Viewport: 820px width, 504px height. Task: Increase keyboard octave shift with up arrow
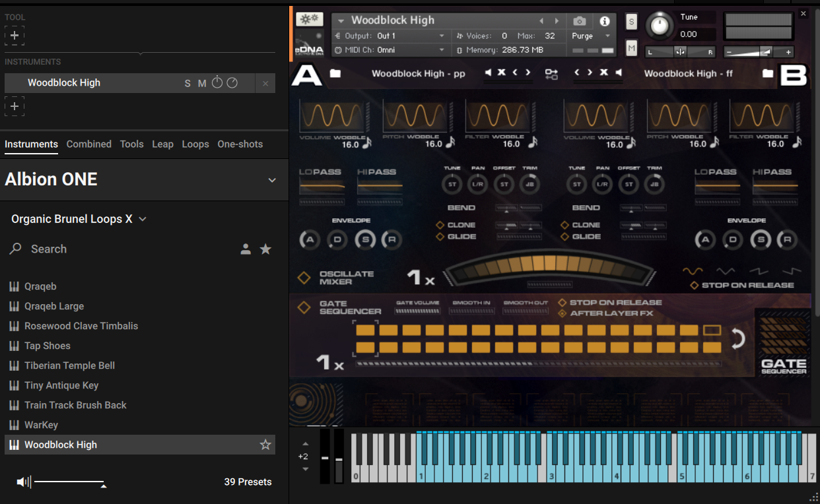tap(305, 444)
